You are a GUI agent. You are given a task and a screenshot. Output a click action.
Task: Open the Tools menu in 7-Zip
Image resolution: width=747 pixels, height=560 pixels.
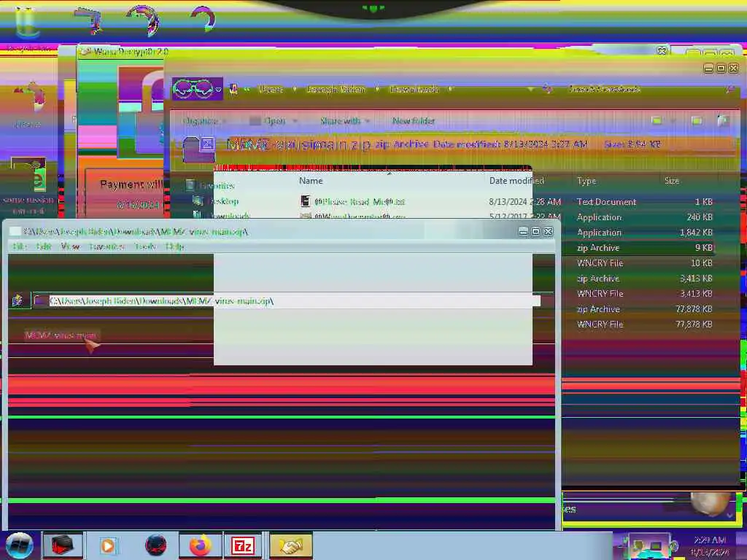point(145,246)
